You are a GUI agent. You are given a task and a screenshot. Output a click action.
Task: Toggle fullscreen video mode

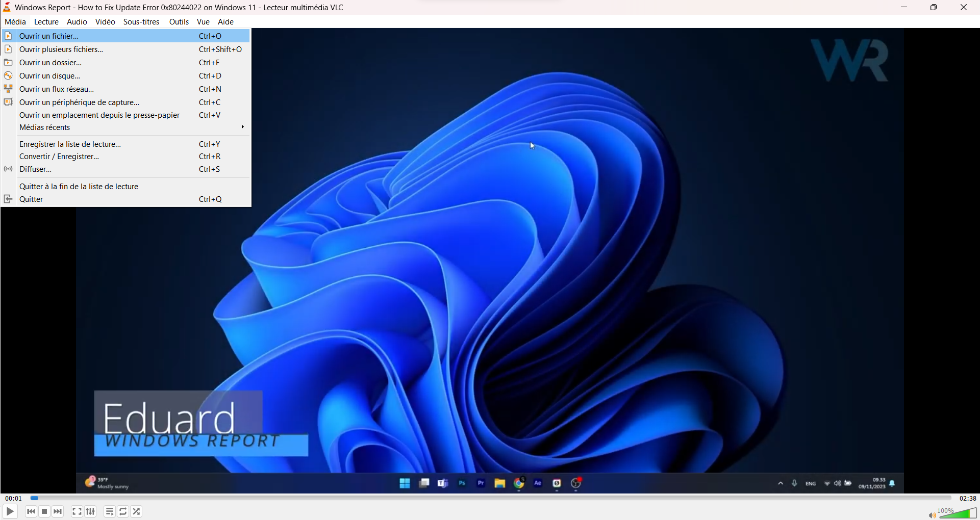click(x=77, y=511)
